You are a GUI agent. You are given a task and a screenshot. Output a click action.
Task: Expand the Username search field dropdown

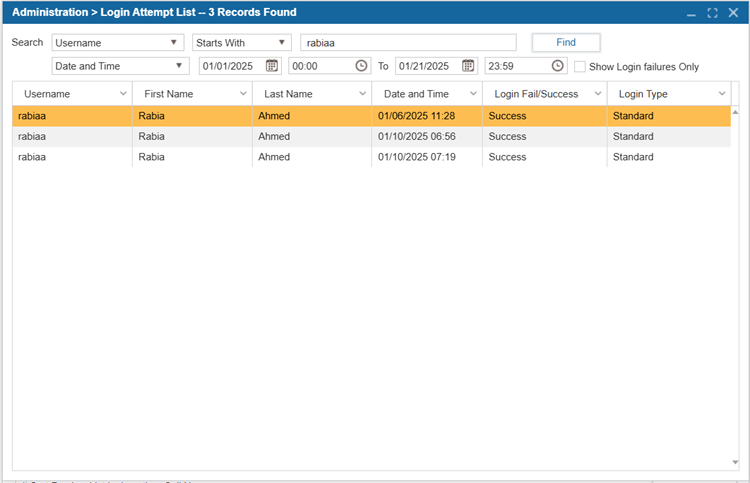175,43
